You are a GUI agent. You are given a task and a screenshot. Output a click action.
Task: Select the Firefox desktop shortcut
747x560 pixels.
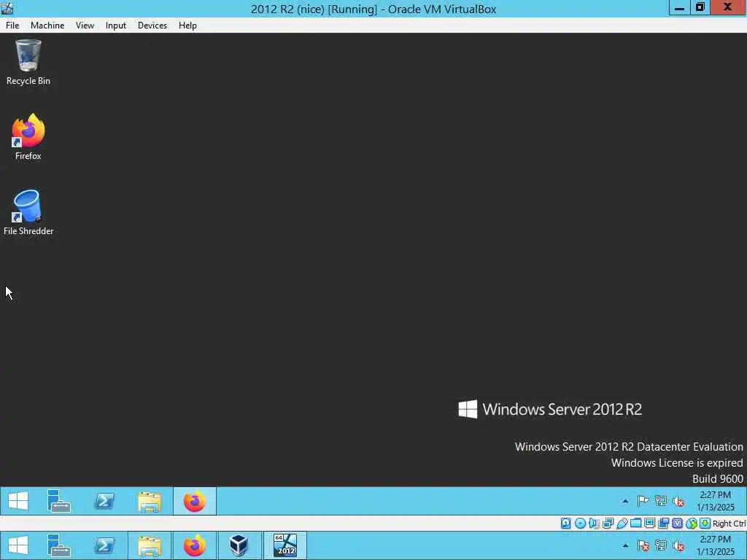tap(28, 137)
